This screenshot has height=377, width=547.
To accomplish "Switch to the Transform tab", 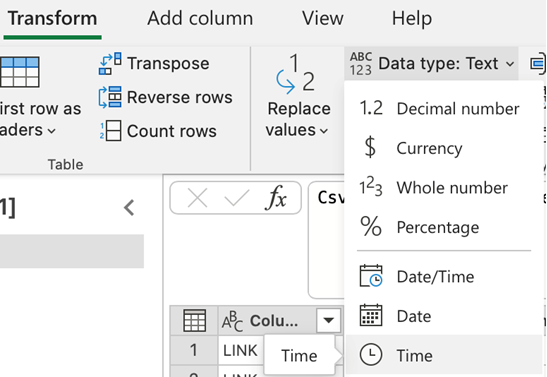I will pyautogui.click(x=52, y=18).
